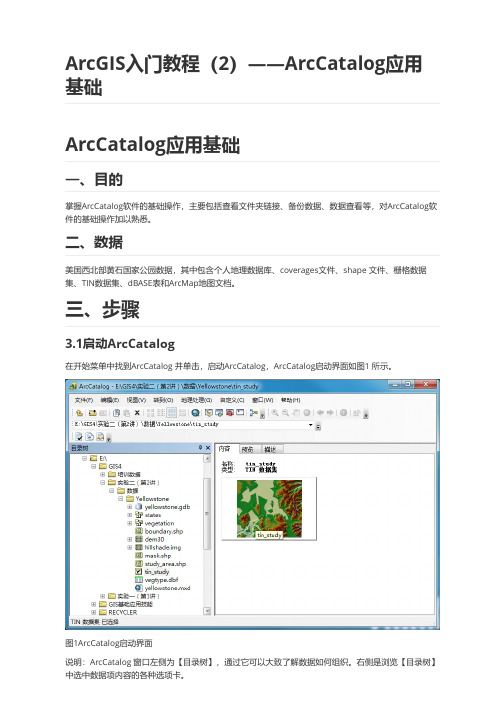Image resolution: width=504 pixels, height=713 pixels.
Task: Expand the yellowstone.gdb node
Action: coord(130,507)
